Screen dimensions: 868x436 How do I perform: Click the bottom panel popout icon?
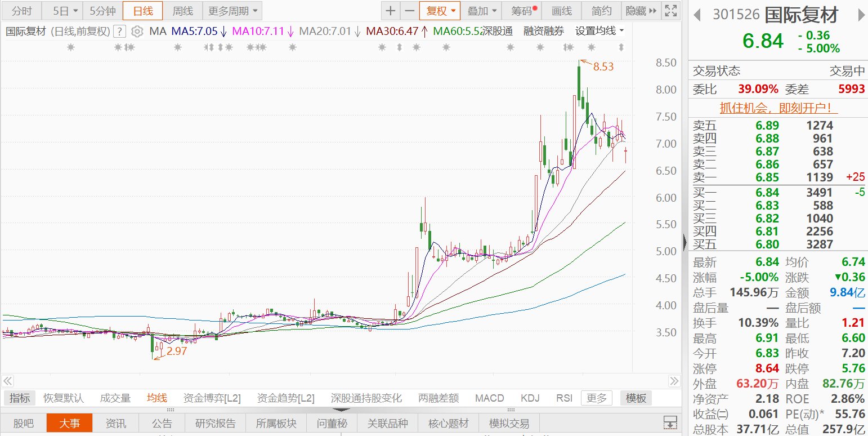(x=670, y=422)
